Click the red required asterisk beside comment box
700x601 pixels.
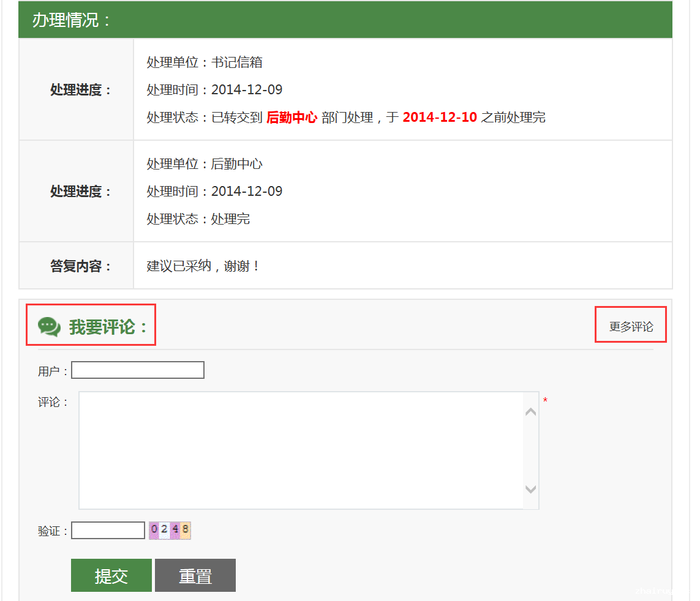(x=545, y=401)
